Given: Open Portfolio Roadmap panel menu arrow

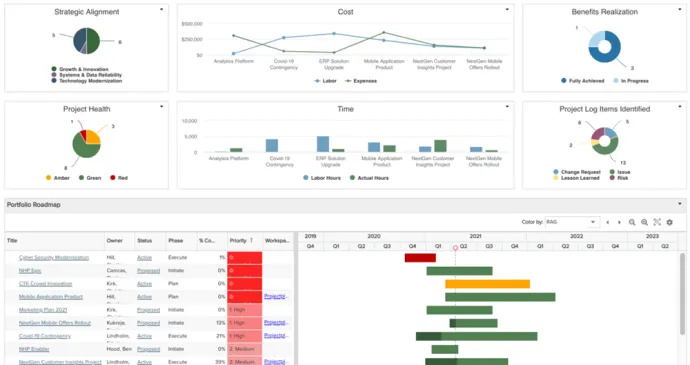Looking at the screenshot, I should [680, 204].
